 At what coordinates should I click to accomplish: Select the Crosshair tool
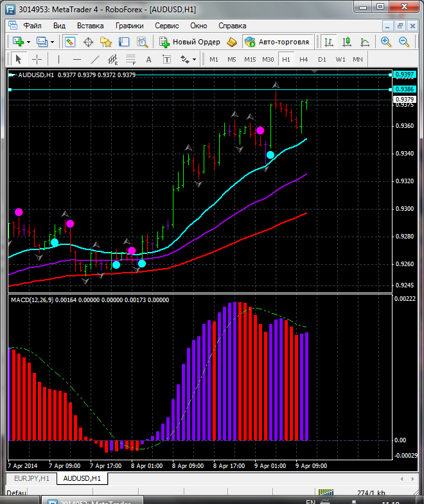(37, 59)
